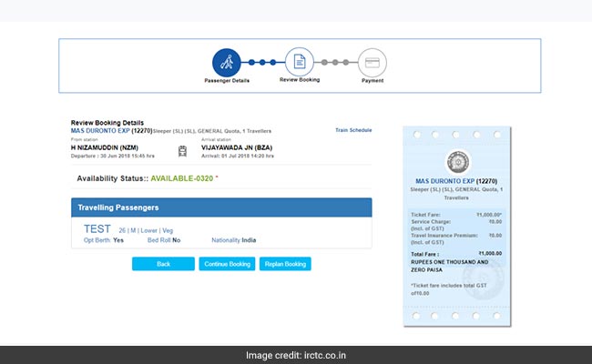
Task: Click passenger name TEST
Action: pos(97,229)
